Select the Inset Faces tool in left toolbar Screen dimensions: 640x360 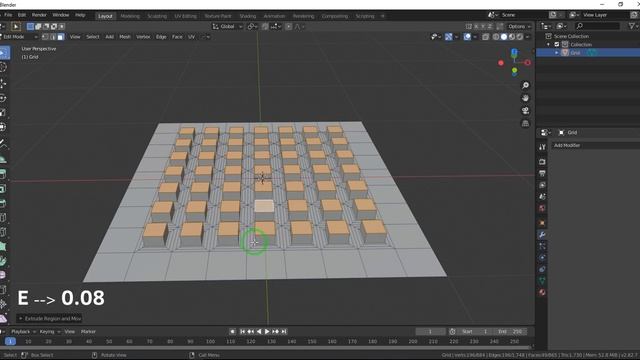[x=3, y=189]
